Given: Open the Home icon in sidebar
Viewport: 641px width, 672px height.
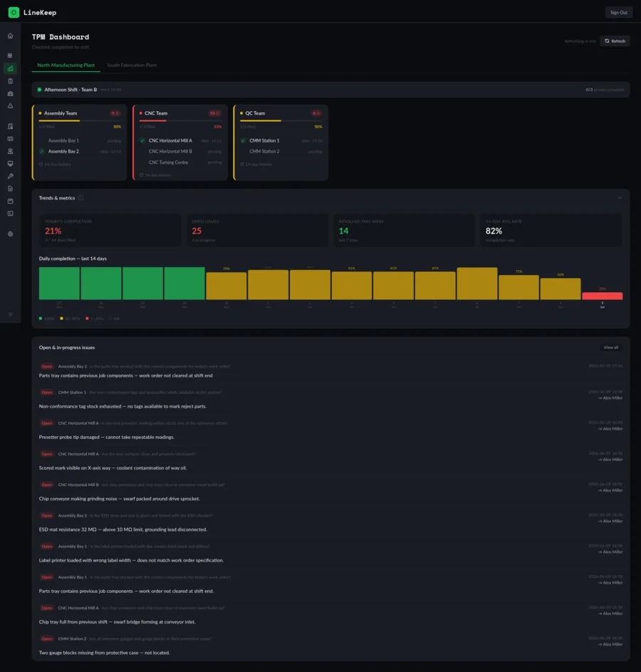Looking at the screenshot, I should (10, 36).
